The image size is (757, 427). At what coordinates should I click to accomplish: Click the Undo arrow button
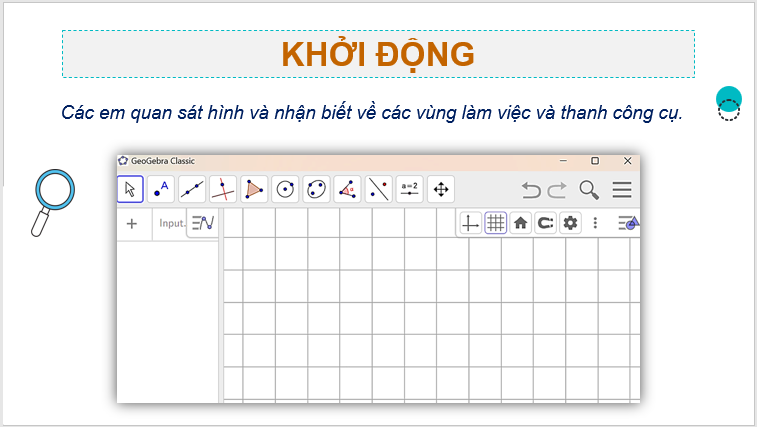coord(531,189)
